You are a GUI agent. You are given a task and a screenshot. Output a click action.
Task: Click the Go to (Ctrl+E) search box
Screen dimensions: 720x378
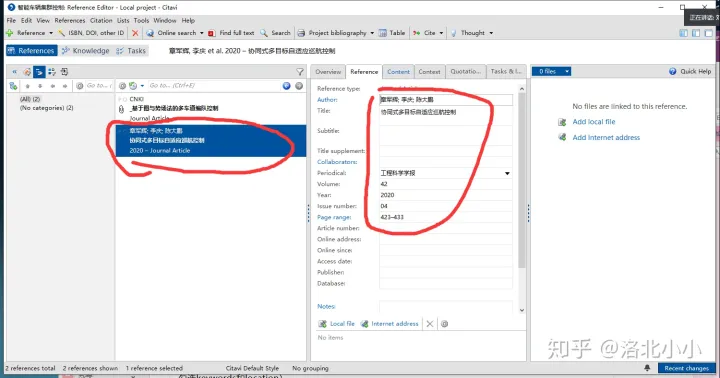click(214, 85)
